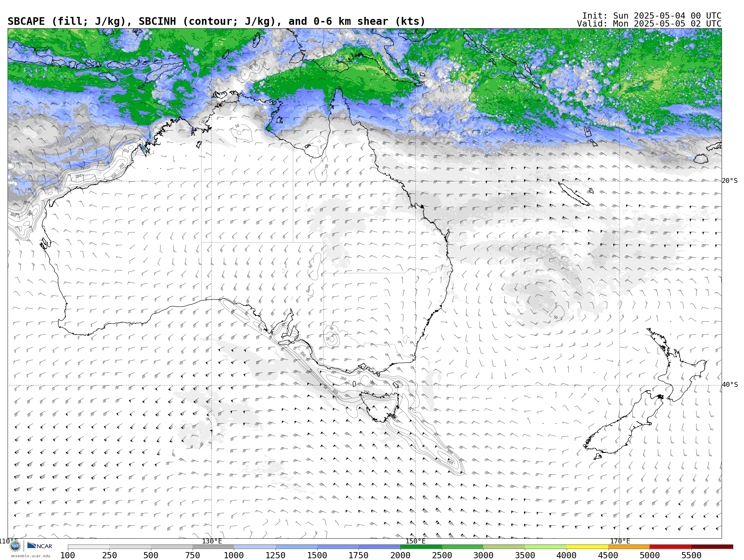Click the Init: Sun 2025-05-04 00 UTC label

(652, 16)
